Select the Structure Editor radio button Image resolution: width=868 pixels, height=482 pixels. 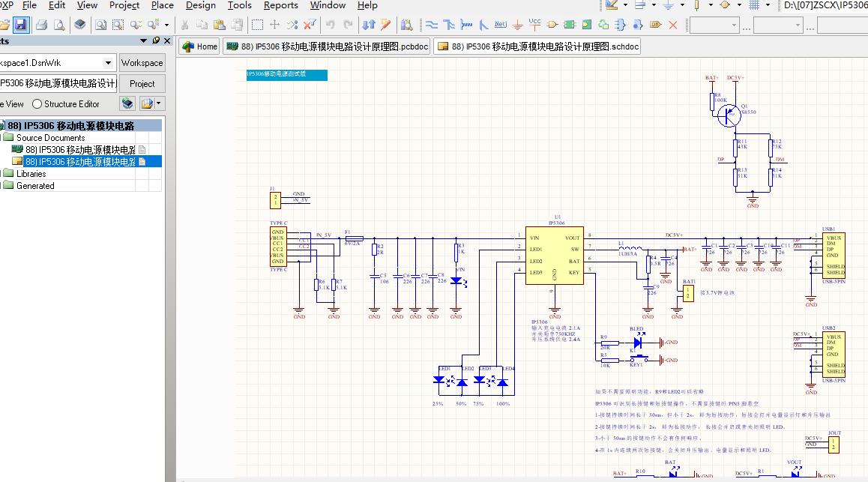pos(37,104)
